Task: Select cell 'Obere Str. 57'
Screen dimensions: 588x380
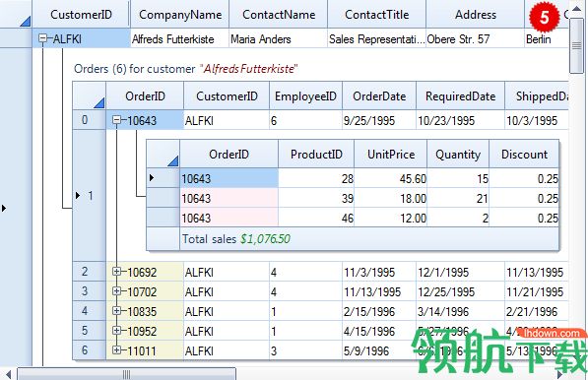Action: point(475,38)
